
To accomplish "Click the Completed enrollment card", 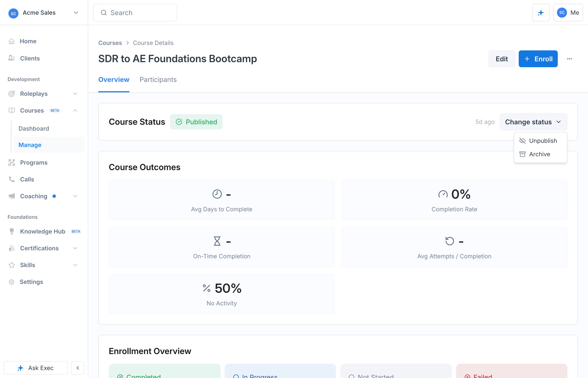I will (x=164, y=371).
